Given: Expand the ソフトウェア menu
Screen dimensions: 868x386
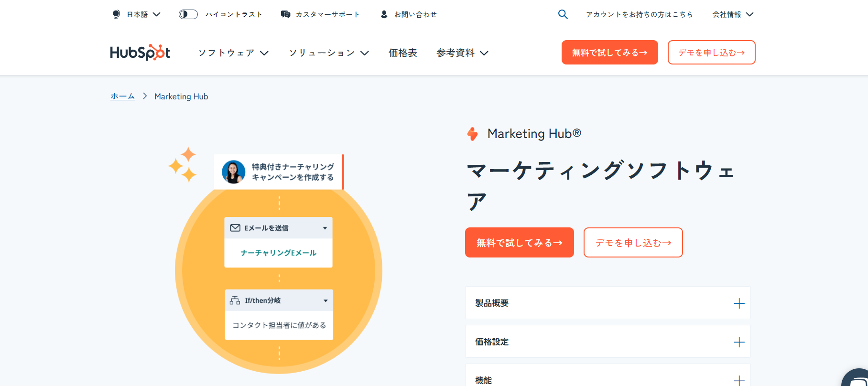Looking at the screenshot, I should (233, 53).
